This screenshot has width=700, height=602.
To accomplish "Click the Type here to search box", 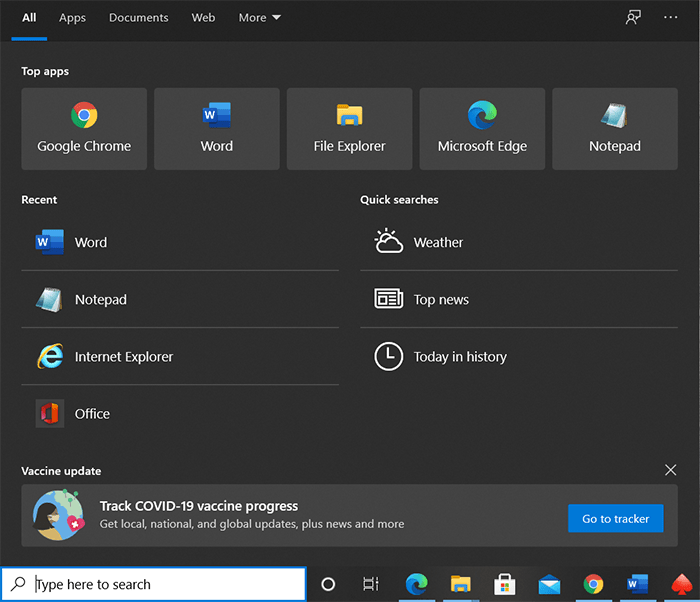I will [154, 584].
